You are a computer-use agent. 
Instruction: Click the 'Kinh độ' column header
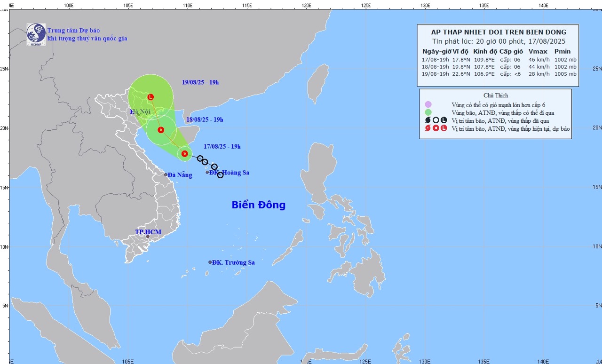pyautogui.click(x=485, y=51)
